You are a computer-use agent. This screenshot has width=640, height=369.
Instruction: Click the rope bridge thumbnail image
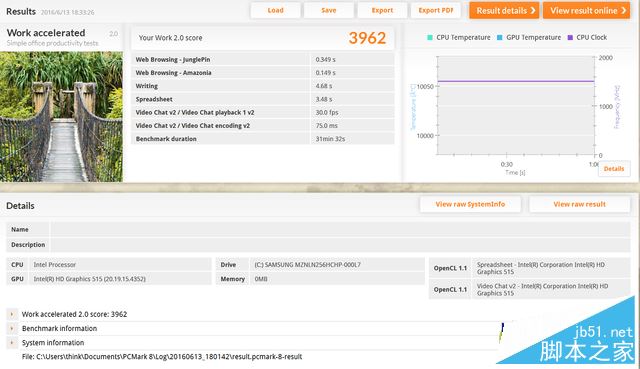click(x=61, y=117)
